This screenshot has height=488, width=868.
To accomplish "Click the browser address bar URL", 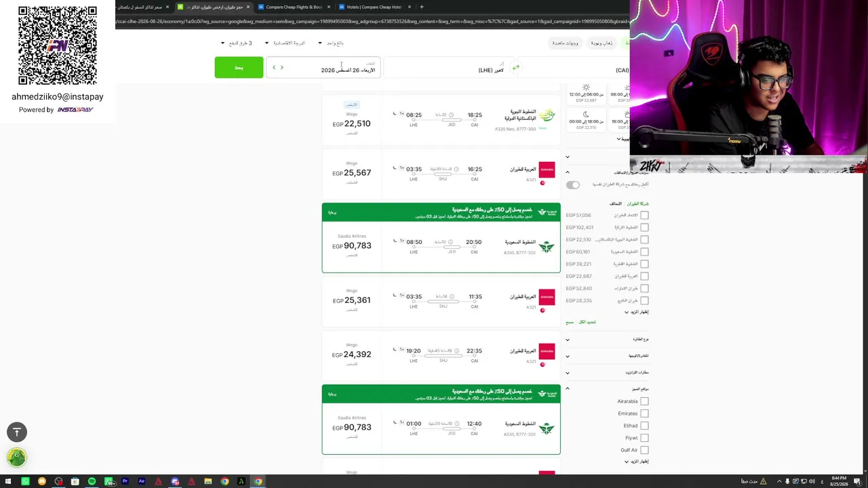I will coord(372,21).
